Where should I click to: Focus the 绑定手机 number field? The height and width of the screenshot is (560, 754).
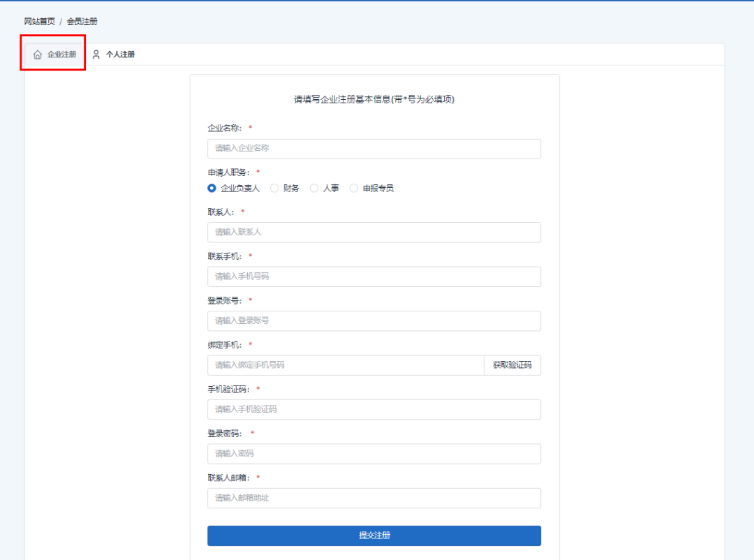pyautogui.click(x=345, y=365)
